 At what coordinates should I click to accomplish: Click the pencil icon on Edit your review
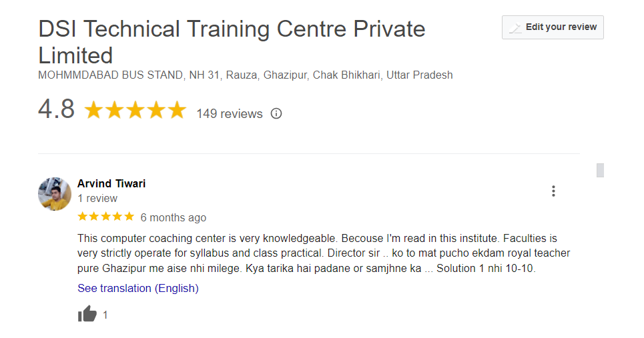[515, 28]
